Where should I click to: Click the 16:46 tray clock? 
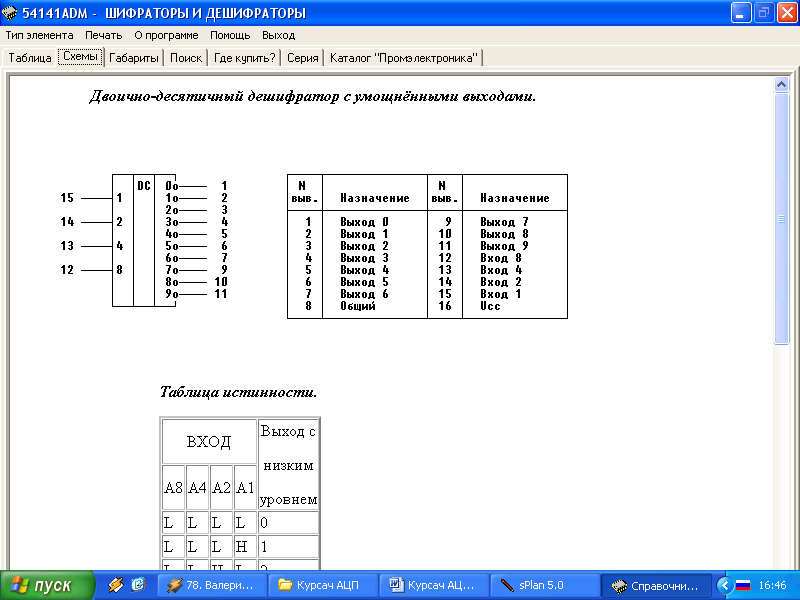pos(772,585)
